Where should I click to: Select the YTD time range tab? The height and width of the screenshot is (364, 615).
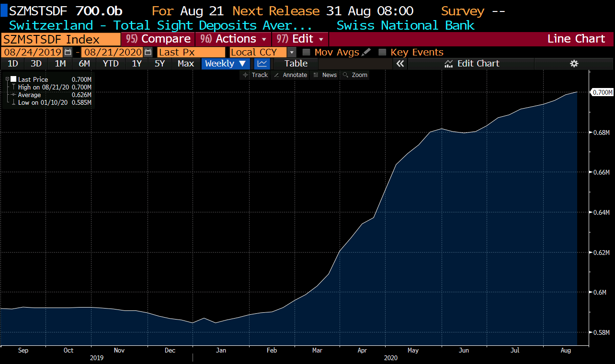click(x=111, y=64)
